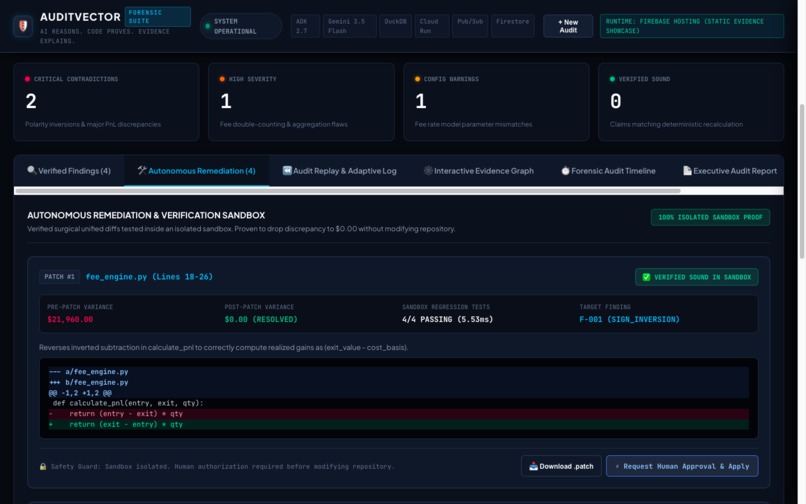Switch to the Forensic Audit Timeline tab
806x504 pixels.
point(608,171)
